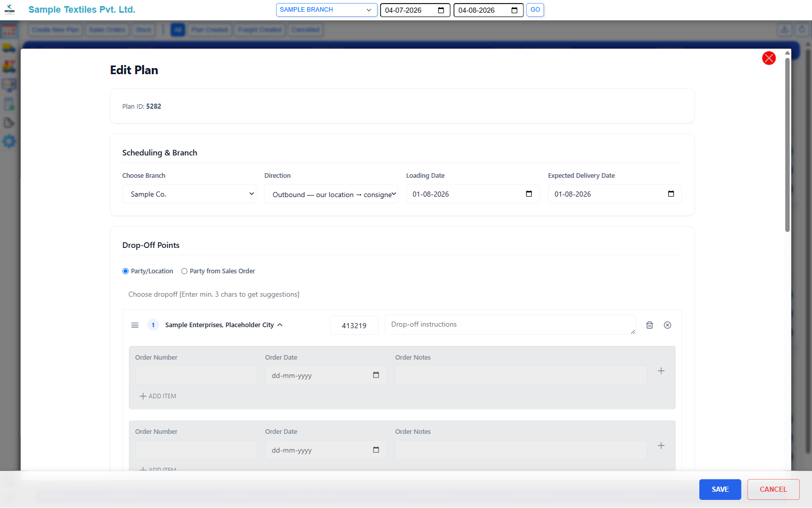Click the Plan ID 5282 text
812x508 pixels.
point(142,107)
